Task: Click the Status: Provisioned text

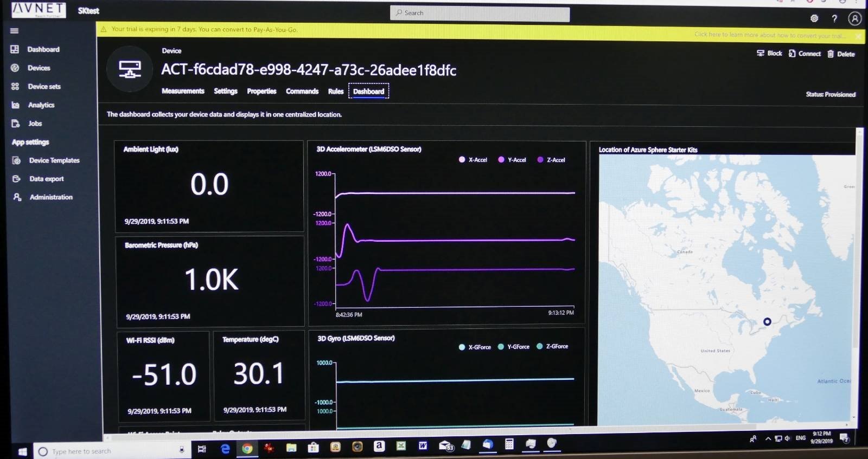Action: (831, 94)
